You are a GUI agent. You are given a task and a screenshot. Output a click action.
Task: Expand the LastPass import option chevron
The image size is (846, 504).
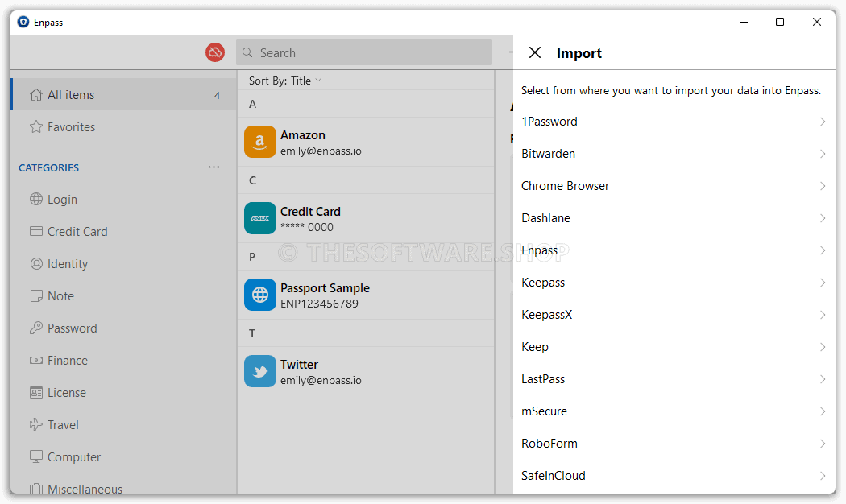[823, 379]
